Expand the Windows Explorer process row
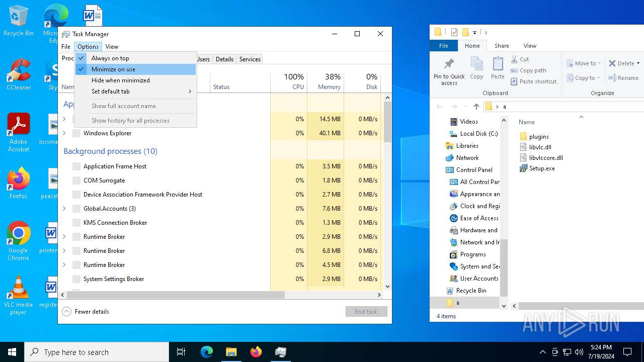The height and width of the screenshot is (362, 644). point(64,133)
